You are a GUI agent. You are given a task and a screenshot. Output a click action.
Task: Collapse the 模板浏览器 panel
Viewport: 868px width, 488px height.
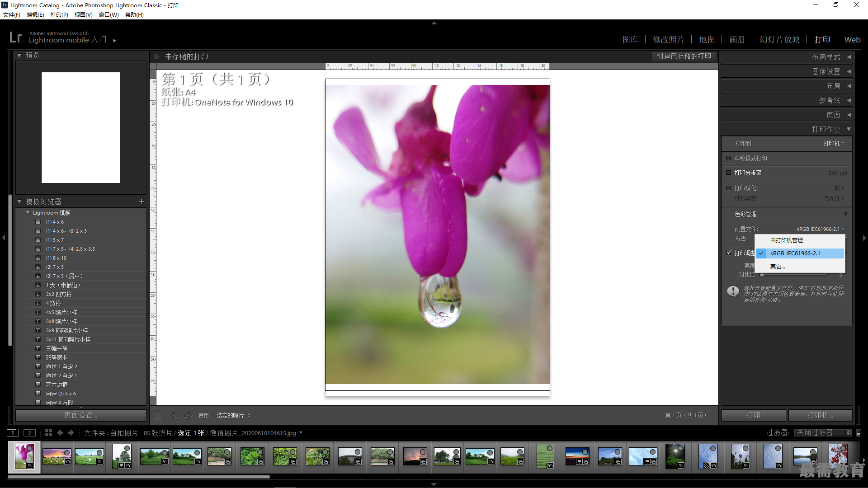tap(19, 202)
